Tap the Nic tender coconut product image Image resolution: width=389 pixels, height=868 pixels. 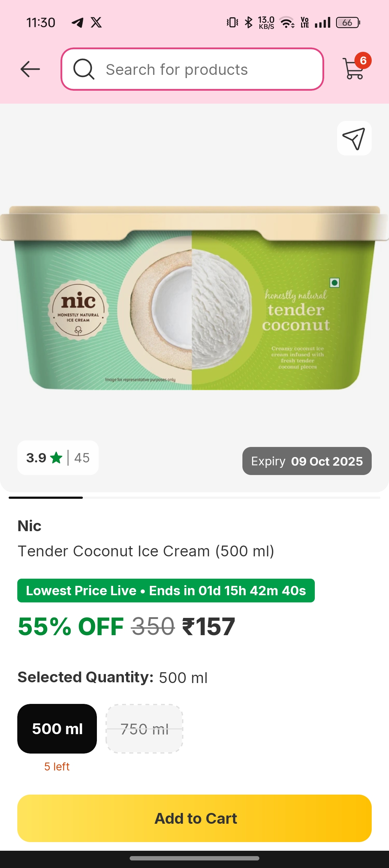click(194, 298)
